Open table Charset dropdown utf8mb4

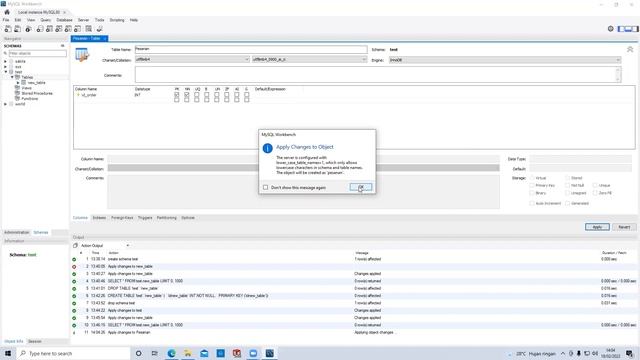(x=192, y=60)
